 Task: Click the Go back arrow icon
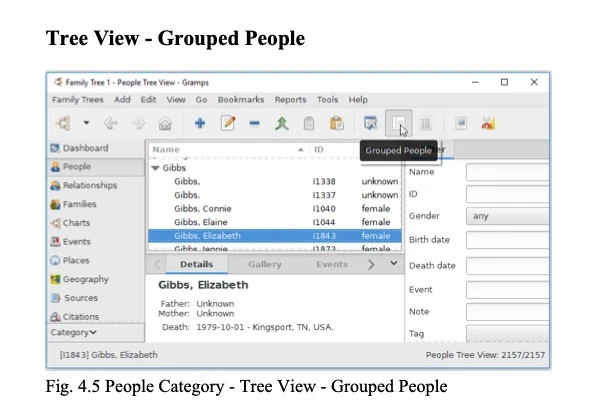point(111,123)
